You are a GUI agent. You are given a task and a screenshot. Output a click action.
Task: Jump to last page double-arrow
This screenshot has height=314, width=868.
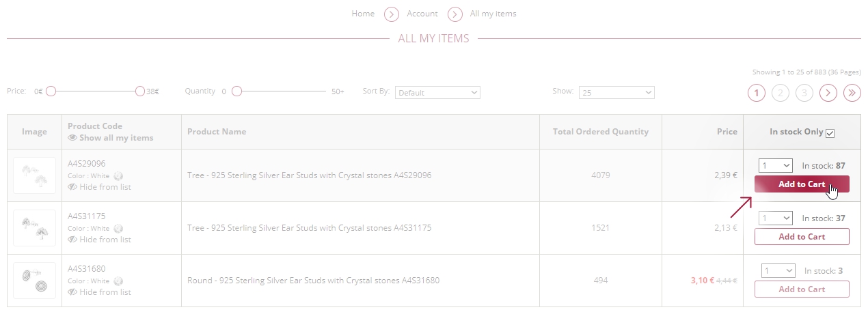click(x=852, y=93)
